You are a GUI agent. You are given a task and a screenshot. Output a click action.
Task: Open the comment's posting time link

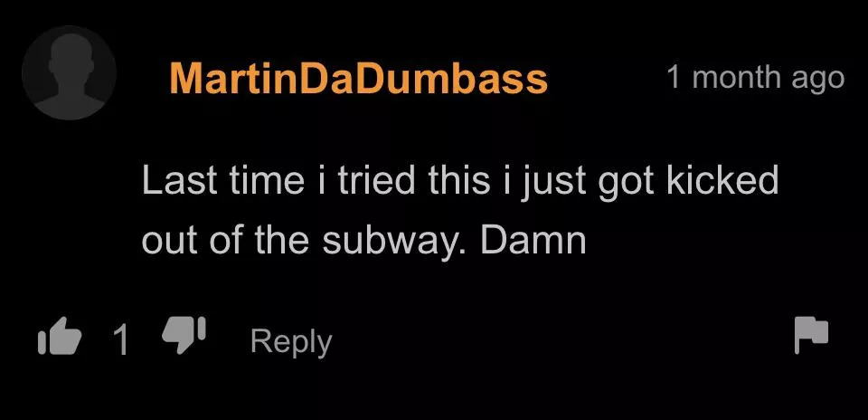pos(755,78)
